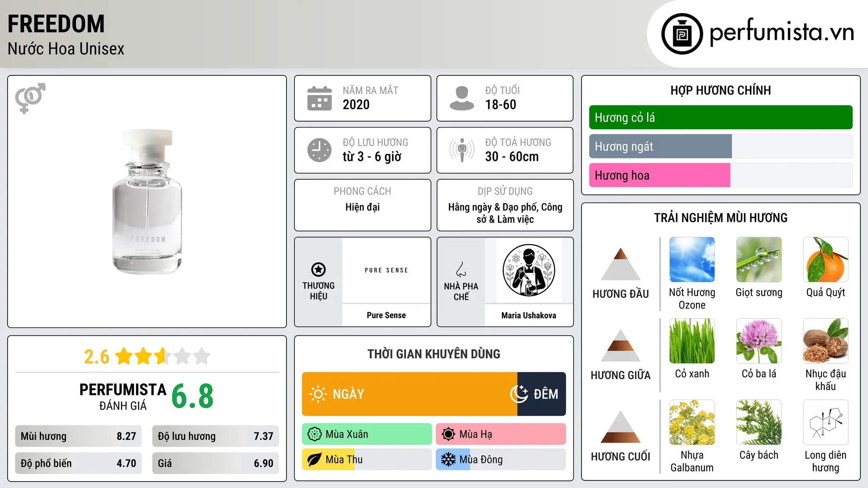The image size is (868, 488).
Task: Open the Nhục đậu khấu note image
Action: point(826,341)
